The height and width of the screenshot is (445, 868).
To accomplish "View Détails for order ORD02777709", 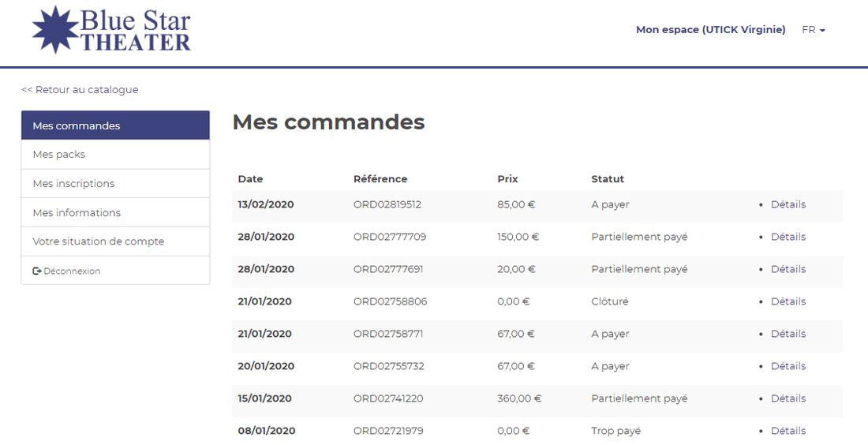I will tap(788, 237).
